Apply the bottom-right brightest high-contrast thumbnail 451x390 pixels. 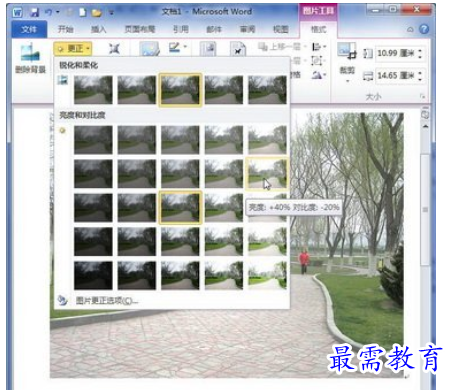pyautogui.click(x=267, y=275)
